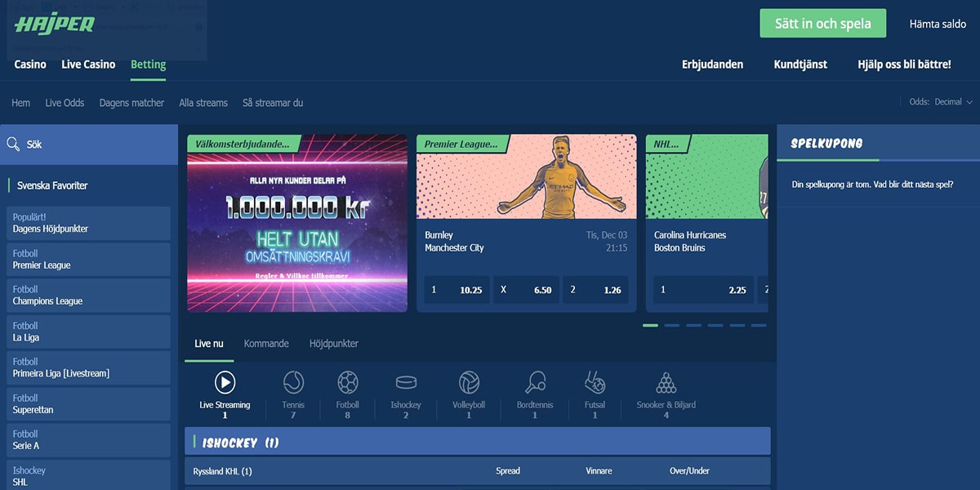Go to Hem in the sub navigation
This screenshot has width=980, height=490.
(x=20, y=103)
